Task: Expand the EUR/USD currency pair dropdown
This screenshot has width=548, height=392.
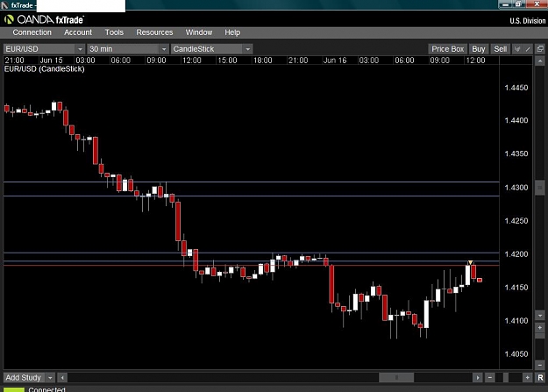Action: 80,49
